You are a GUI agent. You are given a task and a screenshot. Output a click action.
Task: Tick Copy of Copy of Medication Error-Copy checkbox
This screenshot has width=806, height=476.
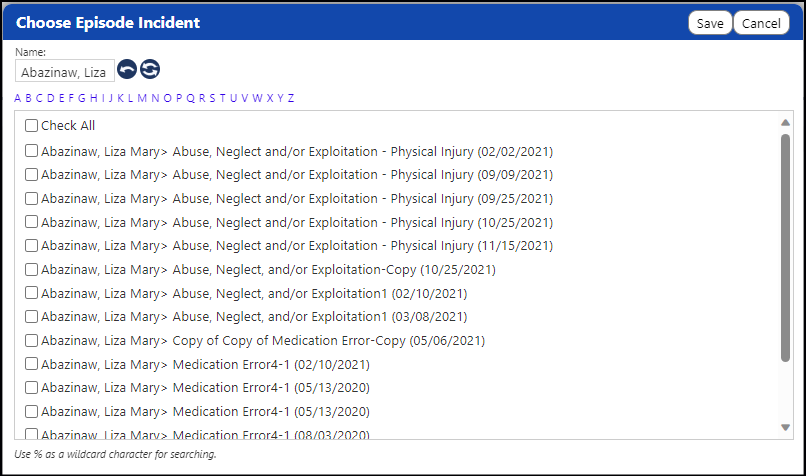(31, 340)
